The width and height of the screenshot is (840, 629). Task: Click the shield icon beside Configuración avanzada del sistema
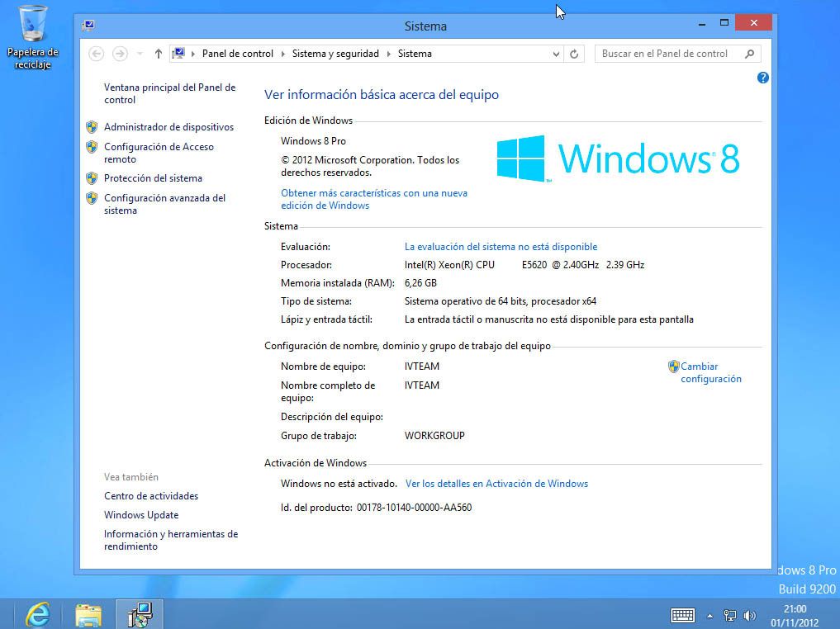93,198
